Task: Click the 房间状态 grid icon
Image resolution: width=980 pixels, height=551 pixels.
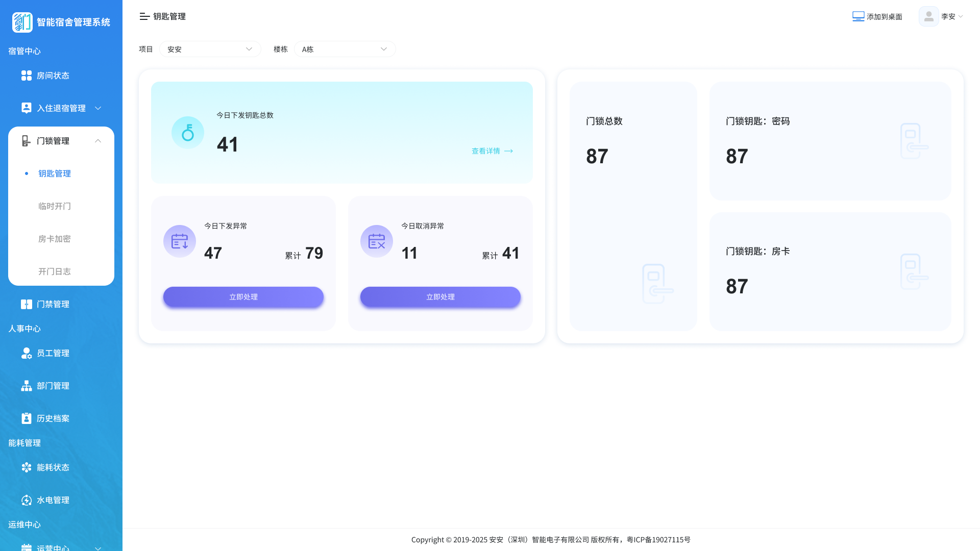Action: click(27, 76)
